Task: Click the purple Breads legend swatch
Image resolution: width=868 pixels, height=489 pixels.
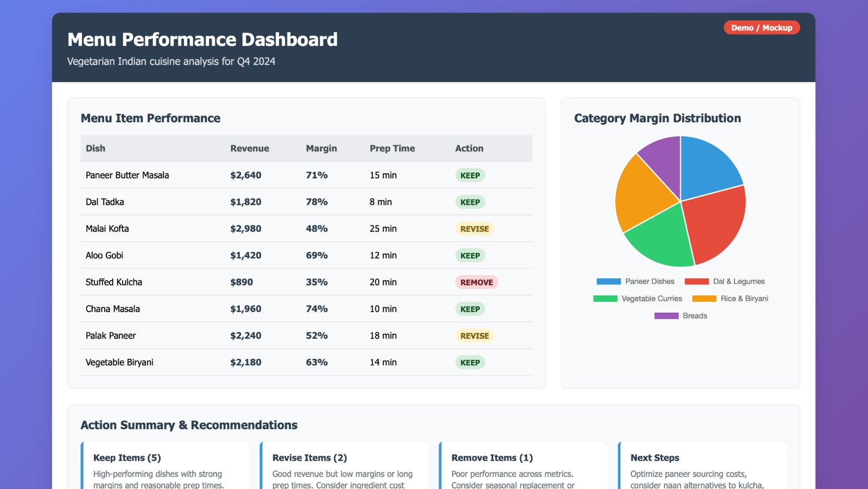Action: click(666, 316)
